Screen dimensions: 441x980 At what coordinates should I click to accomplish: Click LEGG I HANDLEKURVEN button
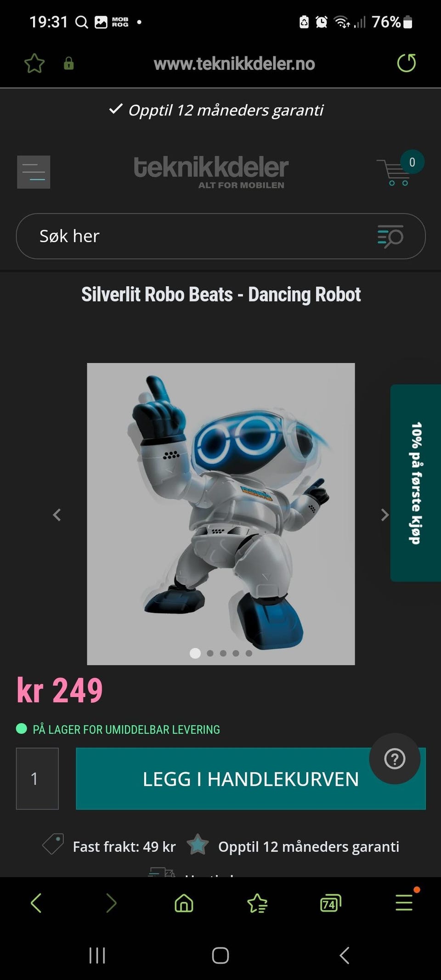tap(251, 779)
